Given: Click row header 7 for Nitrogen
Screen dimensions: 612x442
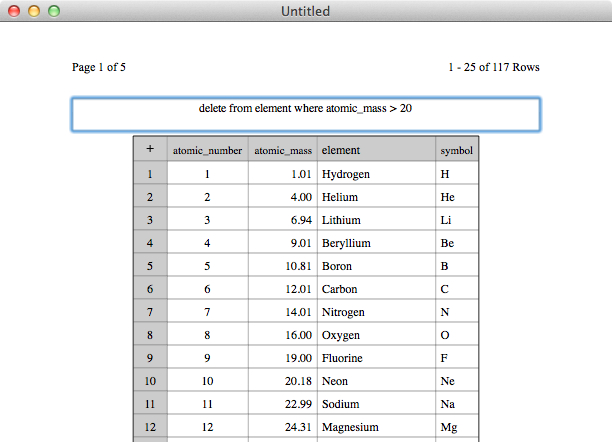Looking at the screenshot, I should (150, 312).
